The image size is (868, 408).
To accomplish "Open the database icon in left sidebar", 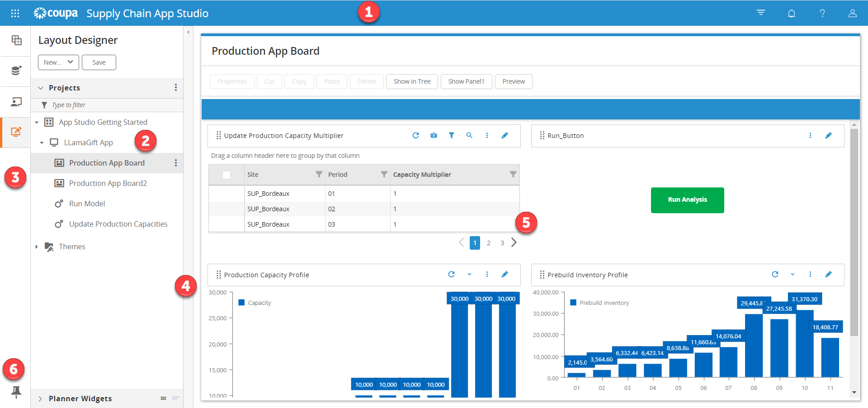I will tap(16, 71).
